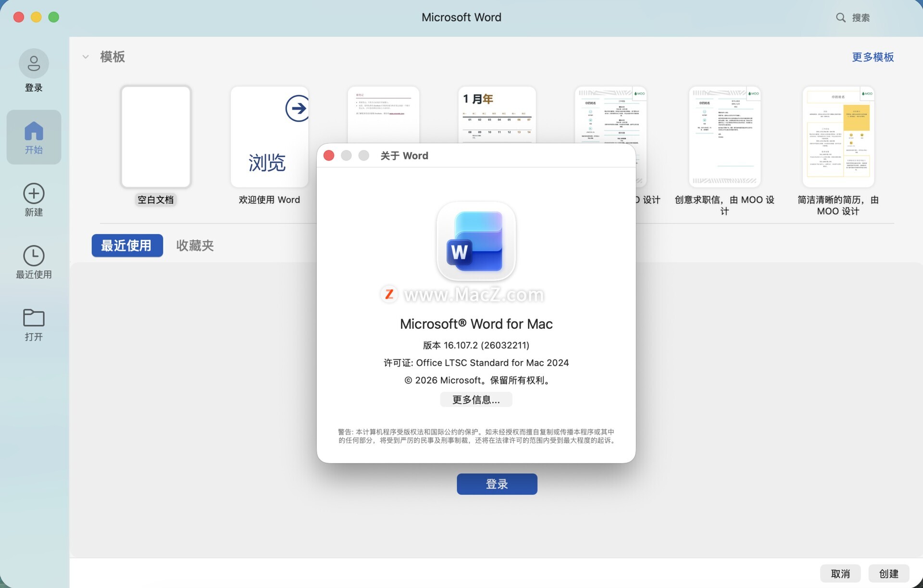The height and width of the screenshot is (588, 923).
Task: Open the Recent clock icon in sidebar
Action: [x=34, y=256]
